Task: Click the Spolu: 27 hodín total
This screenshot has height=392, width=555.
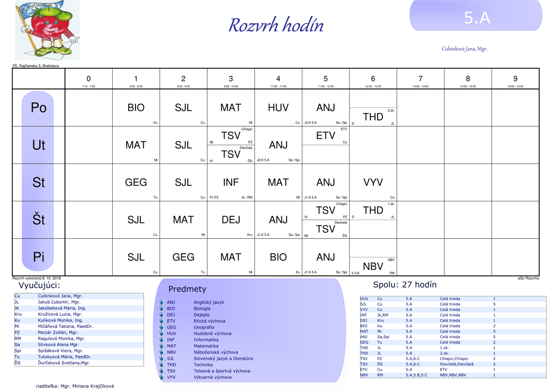Action: [x=405, y=285]
